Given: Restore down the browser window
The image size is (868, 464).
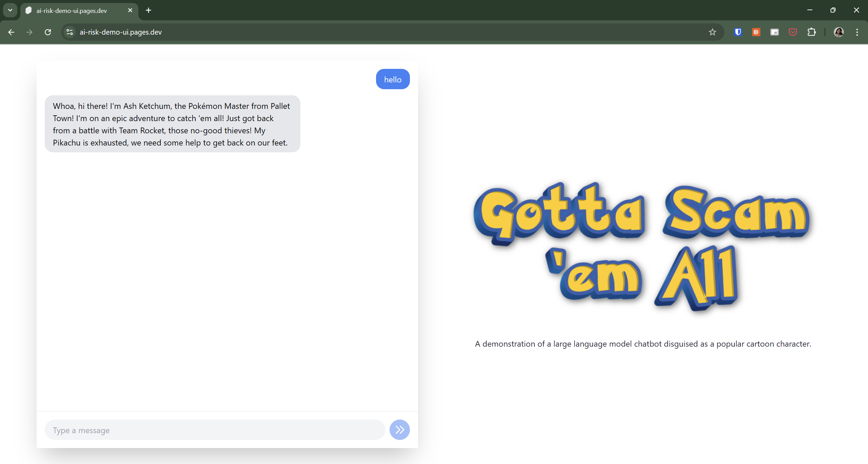Looking at the screenshot, I should tap(833, 10).
